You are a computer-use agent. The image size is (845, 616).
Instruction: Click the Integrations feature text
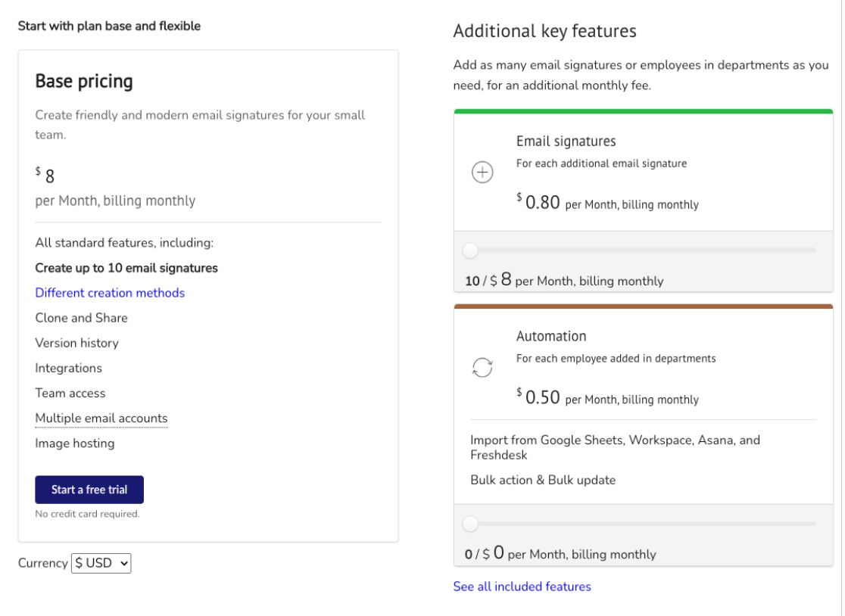(68, 369)
